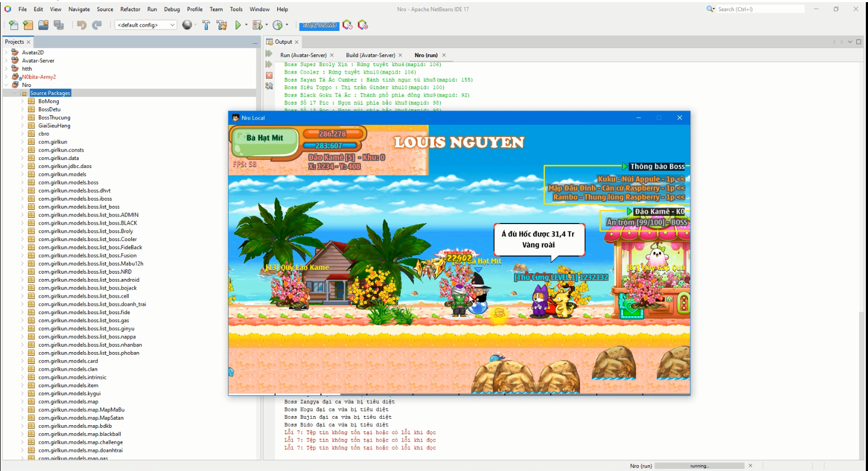Screen dimensions: 868x471
Task: Expand the BoMong package node
Action: [x=22, y=101]
